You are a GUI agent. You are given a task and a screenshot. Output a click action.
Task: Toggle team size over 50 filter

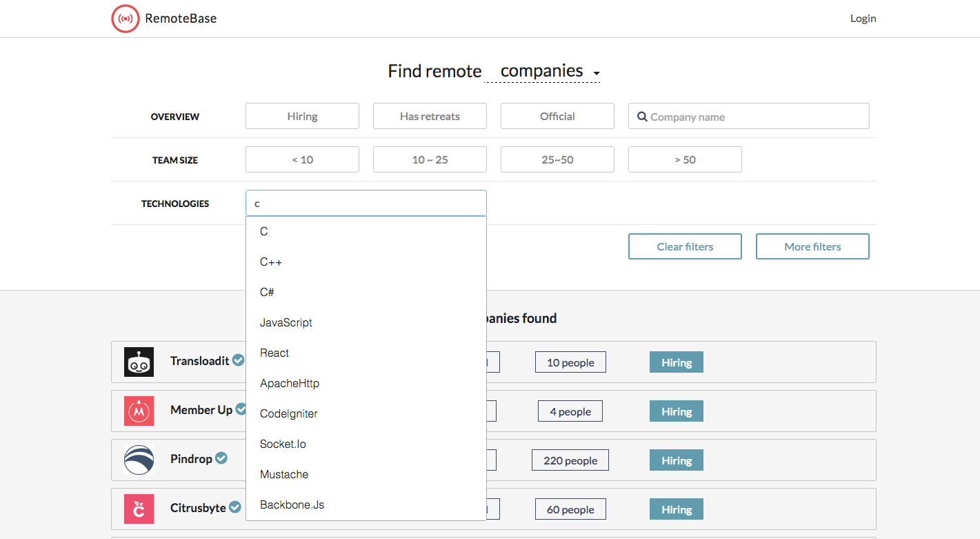pyautogui.click(x=685, y=159)
